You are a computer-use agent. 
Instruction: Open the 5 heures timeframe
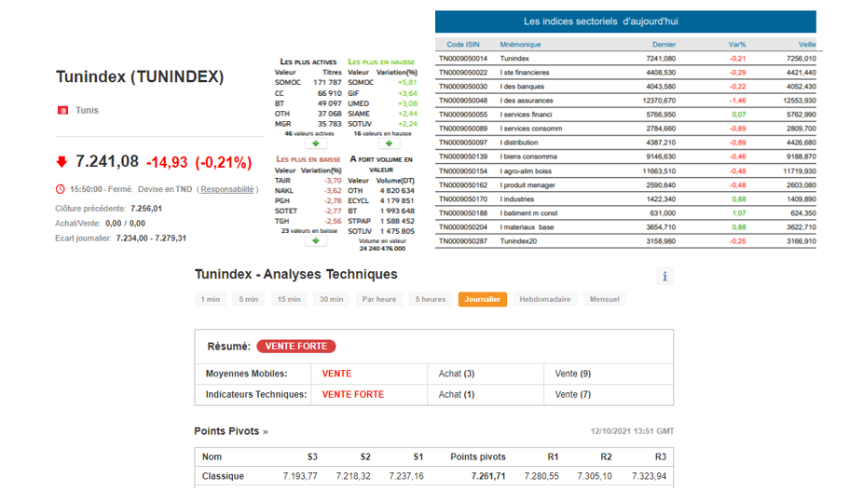pos(430,299)
